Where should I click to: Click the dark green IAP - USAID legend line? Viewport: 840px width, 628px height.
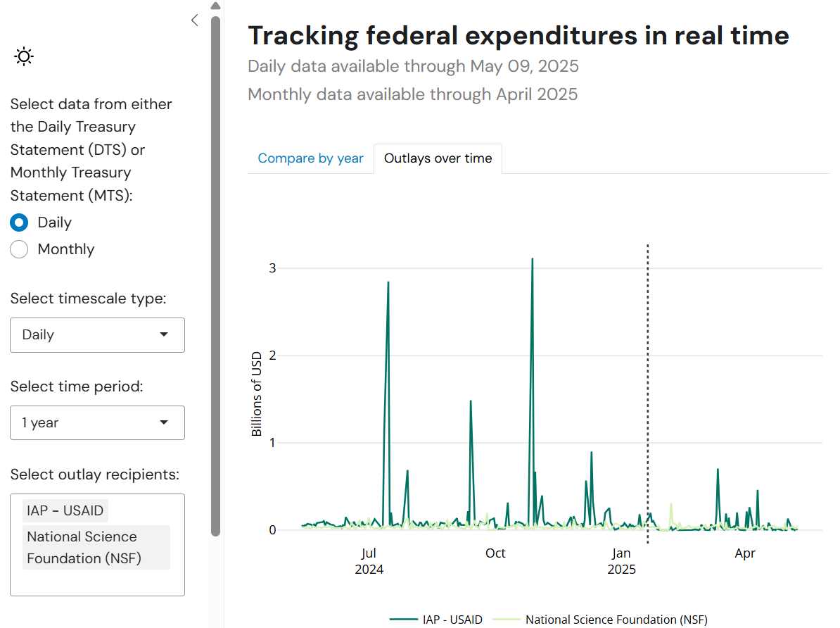404,620
